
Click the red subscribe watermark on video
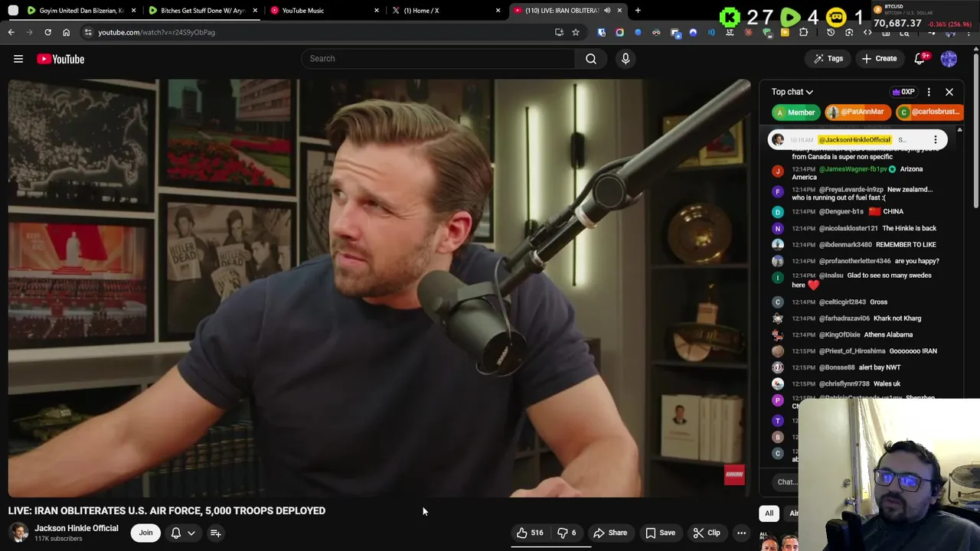click(734, 475)
